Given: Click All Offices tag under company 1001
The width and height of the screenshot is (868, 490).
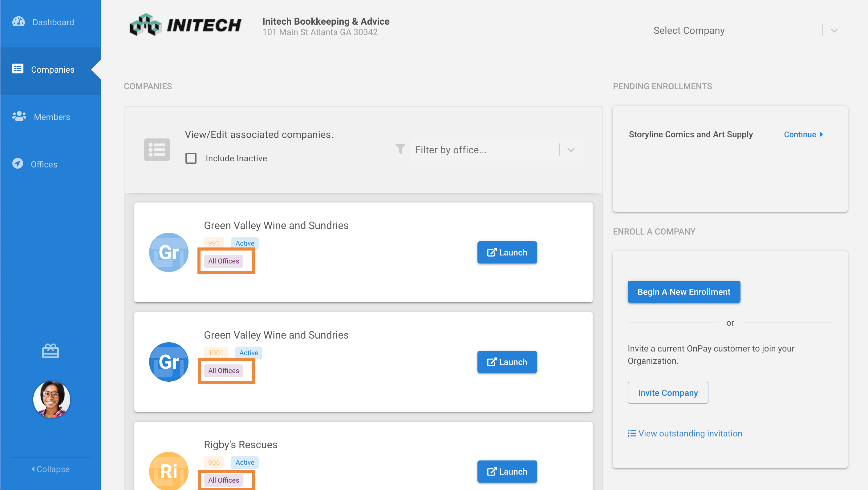Looking at the screenshot, I should (x=223, y=371).
